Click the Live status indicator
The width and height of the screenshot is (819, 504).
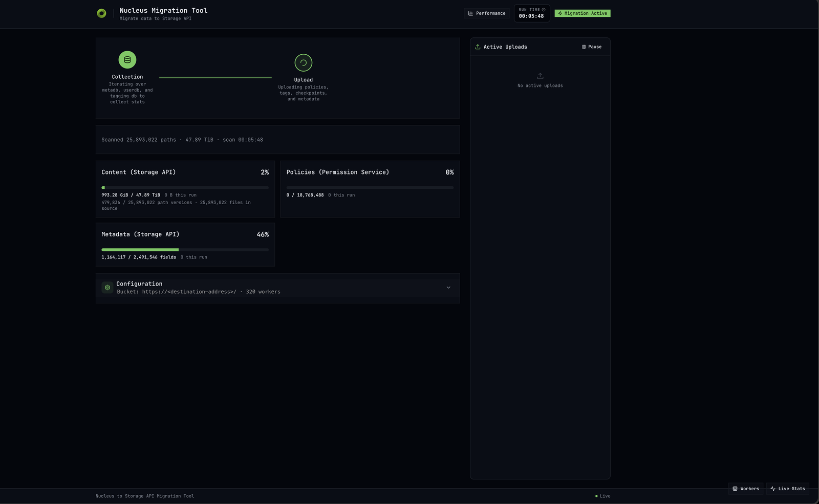[602, 496]
